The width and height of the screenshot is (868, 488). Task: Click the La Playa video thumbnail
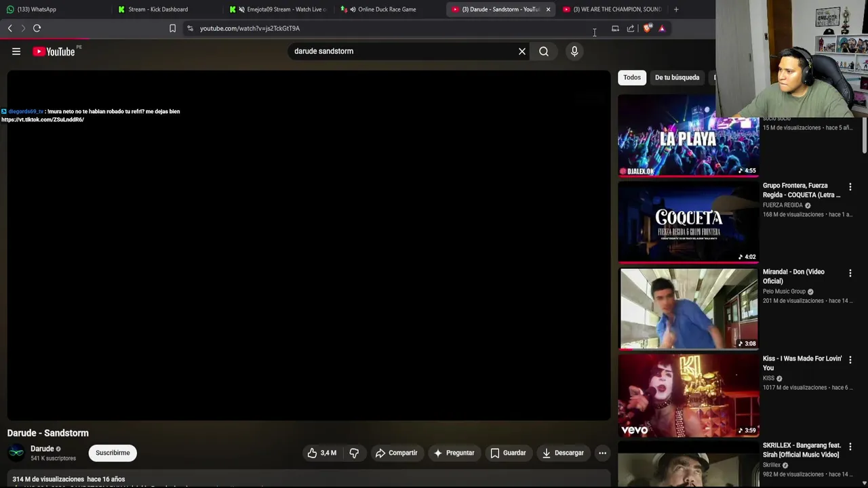(688, 136)
